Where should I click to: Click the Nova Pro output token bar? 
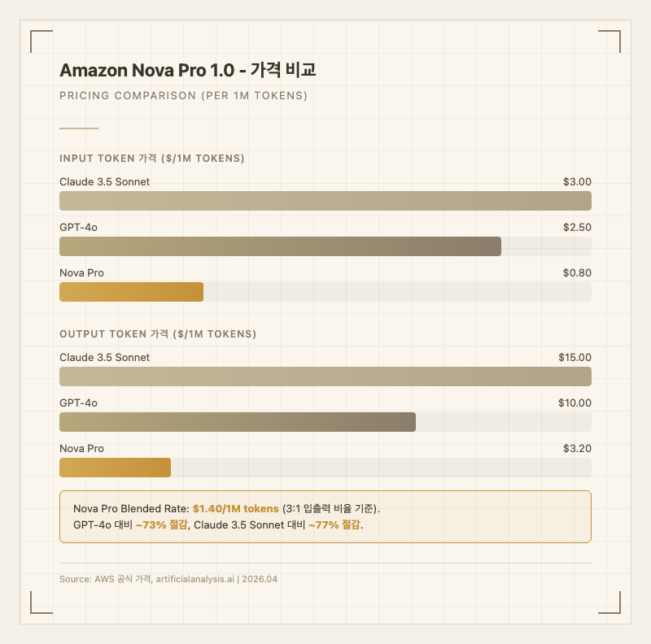pyautogui.click(x=115, y=468)
